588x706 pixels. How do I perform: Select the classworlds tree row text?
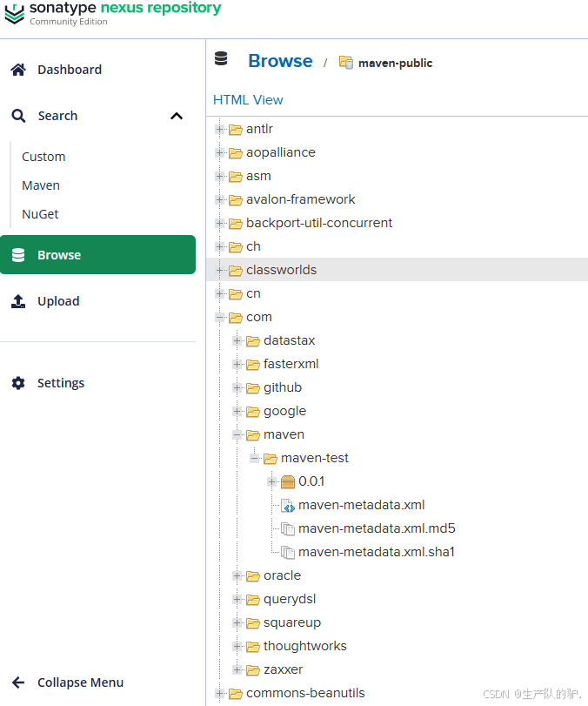click(x=282, y=270)
